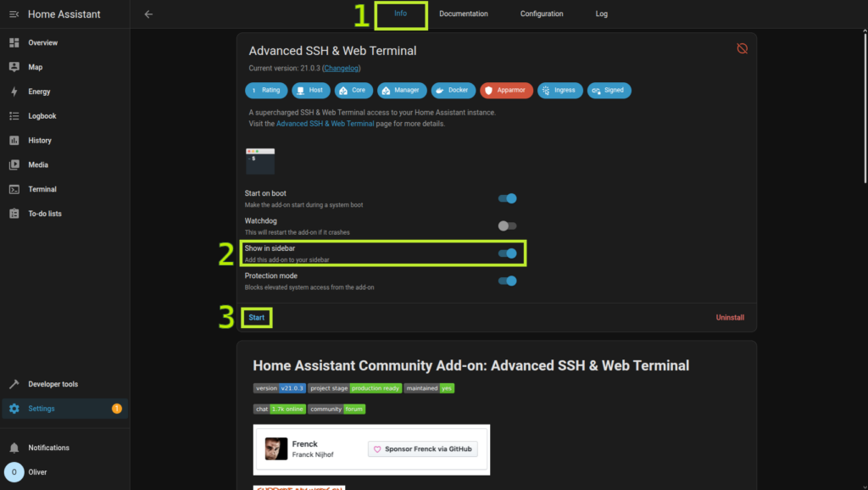Open the Developer tools hammer icon
Image resolution: width=868 pixels, height=490 pixels.
click(14, 384)
